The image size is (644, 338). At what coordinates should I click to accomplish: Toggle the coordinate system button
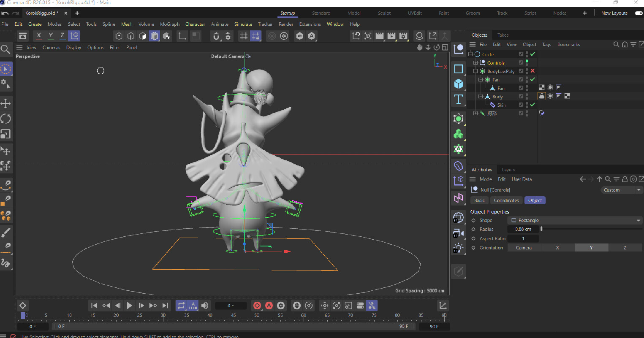(x=74, y=36)
